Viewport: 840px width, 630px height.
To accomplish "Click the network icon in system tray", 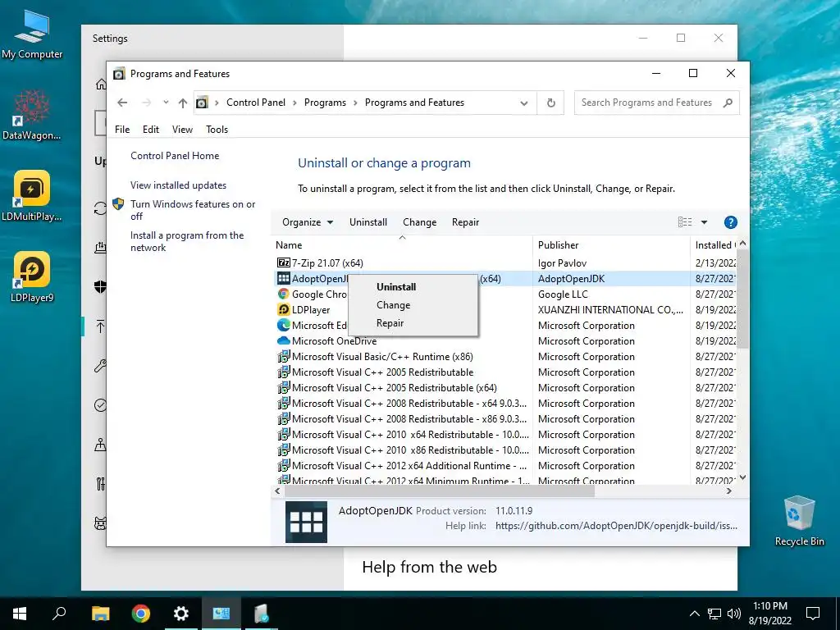I will coord(714,614).
